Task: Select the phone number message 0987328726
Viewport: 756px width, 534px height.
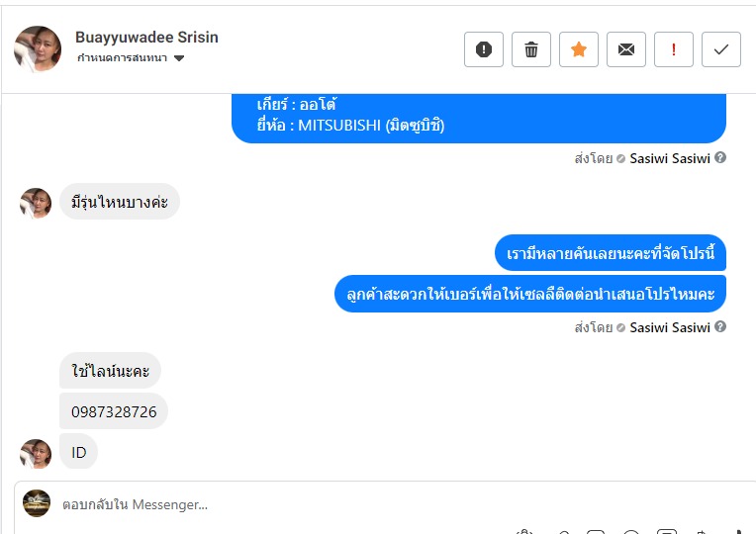Action: coord(114,411)
